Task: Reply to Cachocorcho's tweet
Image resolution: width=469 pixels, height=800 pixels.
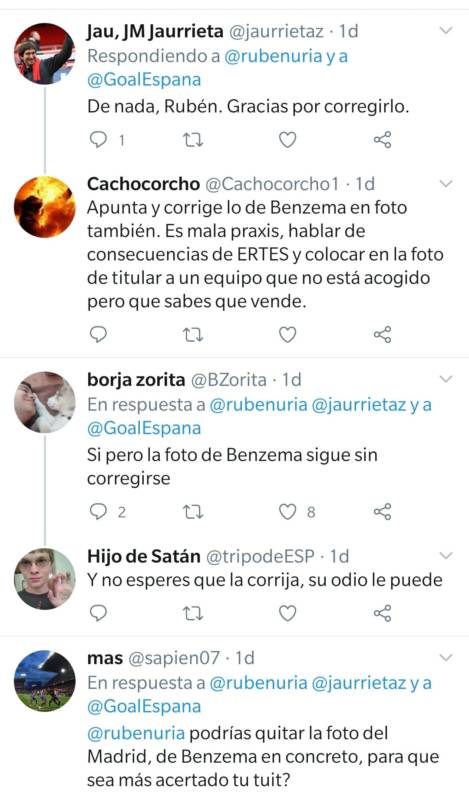Action: click(x=98, y=334)
